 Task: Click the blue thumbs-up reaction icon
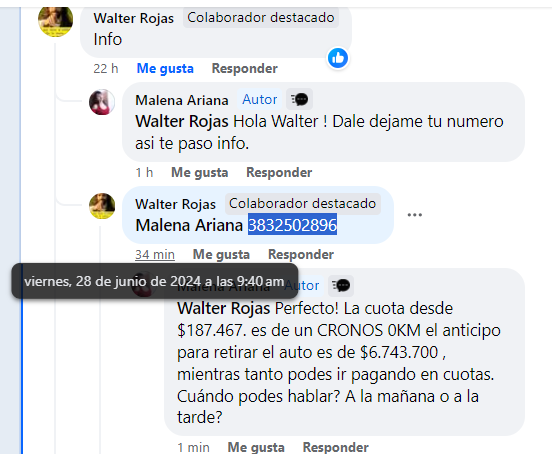(x=338, y=58)
